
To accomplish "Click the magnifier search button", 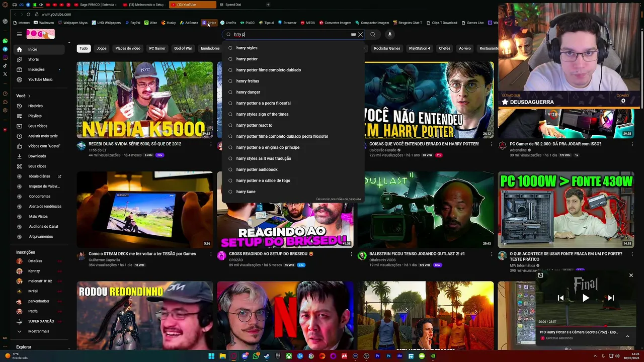I will point(373,35).
